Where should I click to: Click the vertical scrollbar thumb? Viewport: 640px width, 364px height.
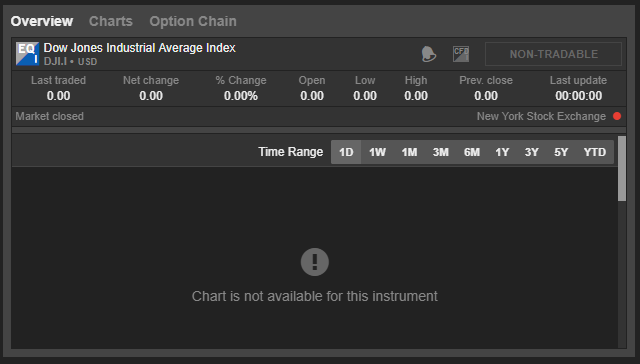(622, 169)
